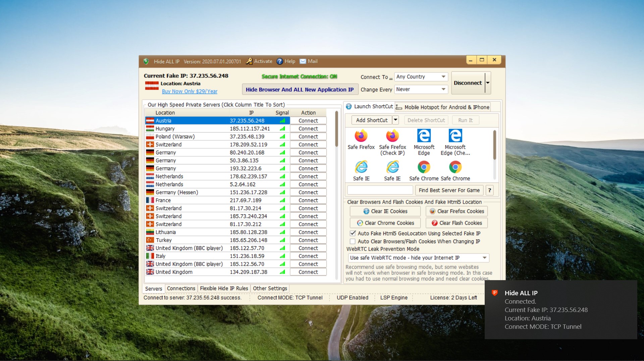Toggle Auto Fake Html5 GeoLocation checkbox
Viewport: 644px width, 361px height.
[x=353, y=233]
